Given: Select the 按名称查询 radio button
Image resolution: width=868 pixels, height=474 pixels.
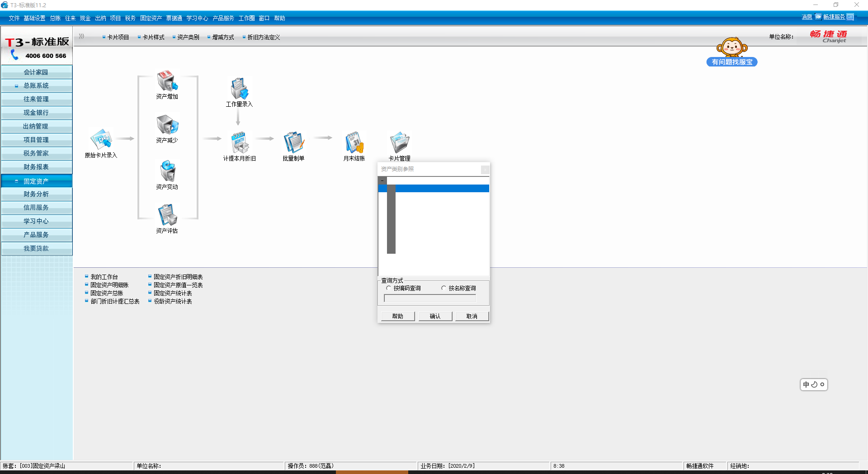Looking at the screenshot, I should [443, 288].
